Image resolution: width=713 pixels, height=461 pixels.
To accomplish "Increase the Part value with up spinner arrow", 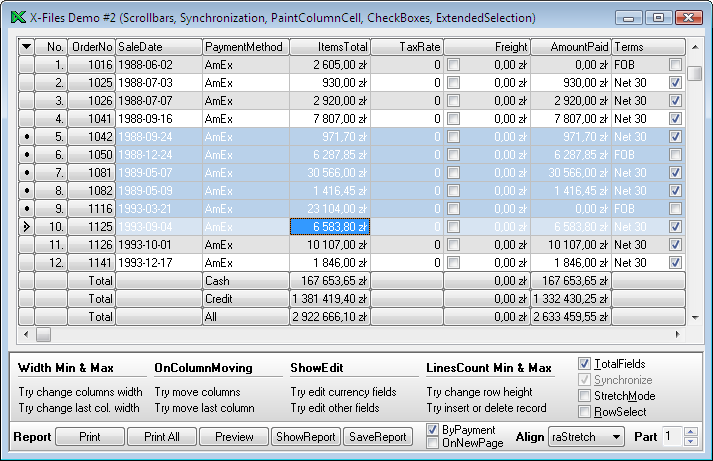I will [x=691, y=431].
